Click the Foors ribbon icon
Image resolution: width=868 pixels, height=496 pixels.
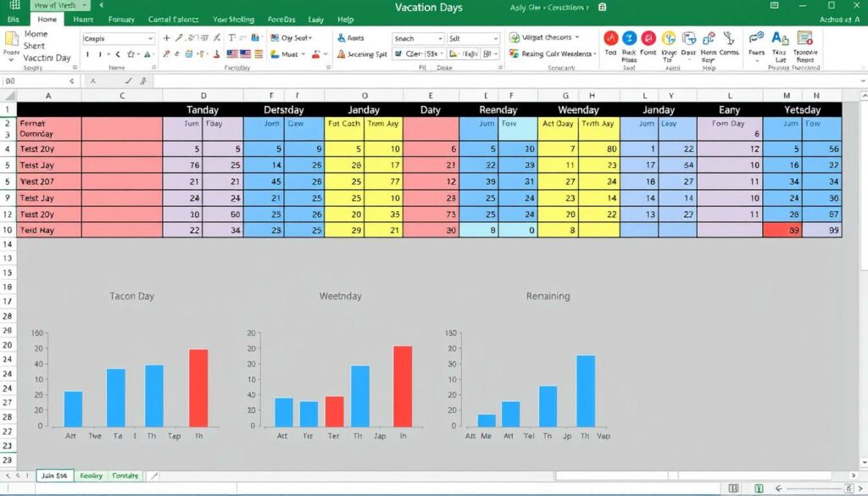756,38
